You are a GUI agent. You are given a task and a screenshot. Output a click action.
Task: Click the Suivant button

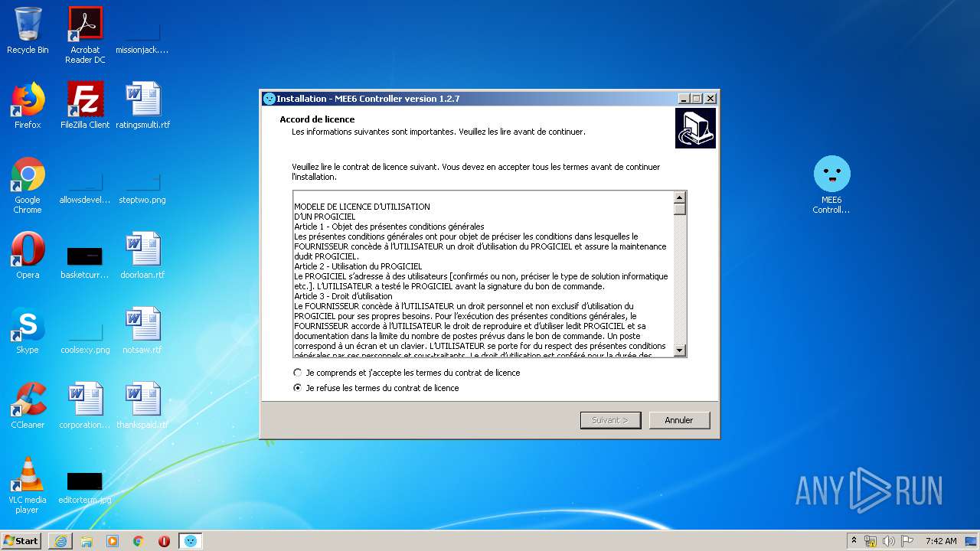610,420
